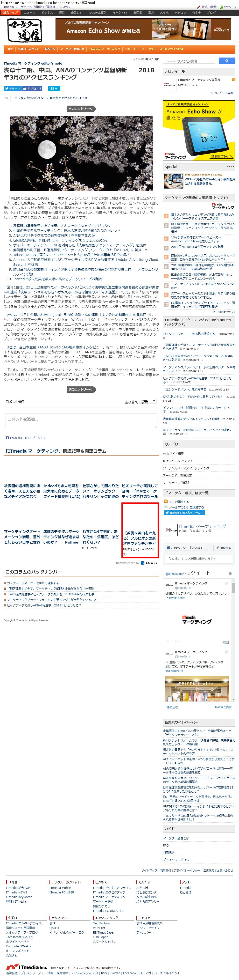Click the 新着一覧 item in the orange menu
The image size is (239, 980).
pos(50,49)
